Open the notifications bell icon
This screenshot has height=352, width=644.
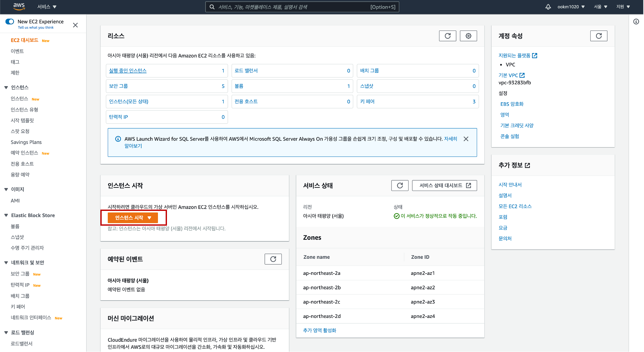548,7
